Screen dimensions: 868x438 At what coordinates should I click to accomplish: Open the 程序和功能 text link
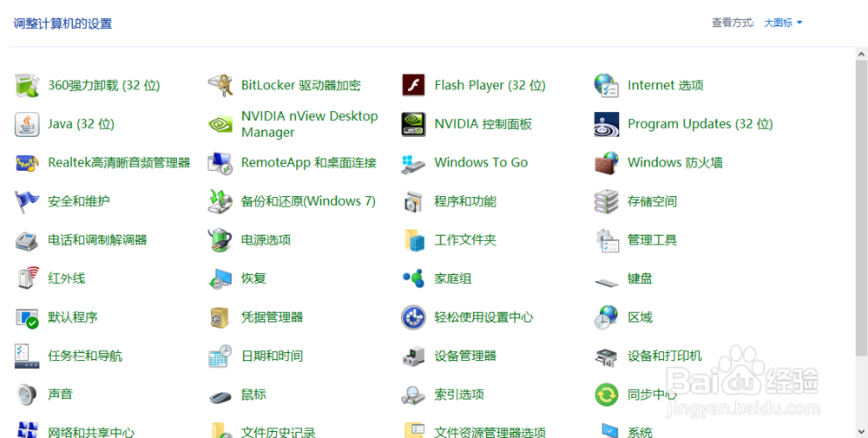[x=465, y=202]
